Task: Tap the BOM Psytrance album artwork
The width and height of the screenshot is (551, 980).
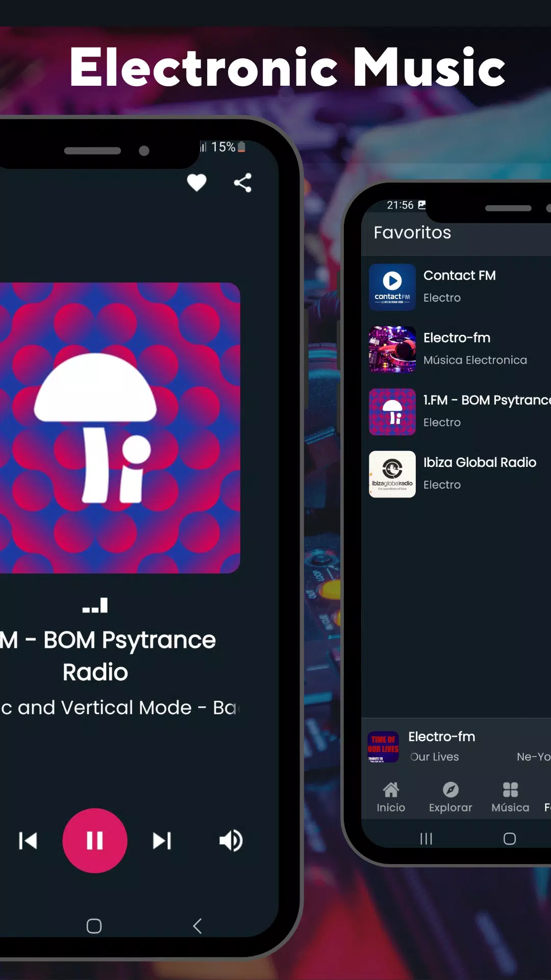Action: (120, 428)
